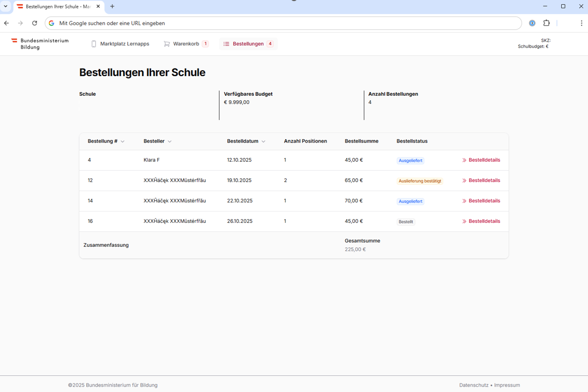The image size is (588, 392).
Task: Click the Marktplatz phone icon
Action: point(94,44)
